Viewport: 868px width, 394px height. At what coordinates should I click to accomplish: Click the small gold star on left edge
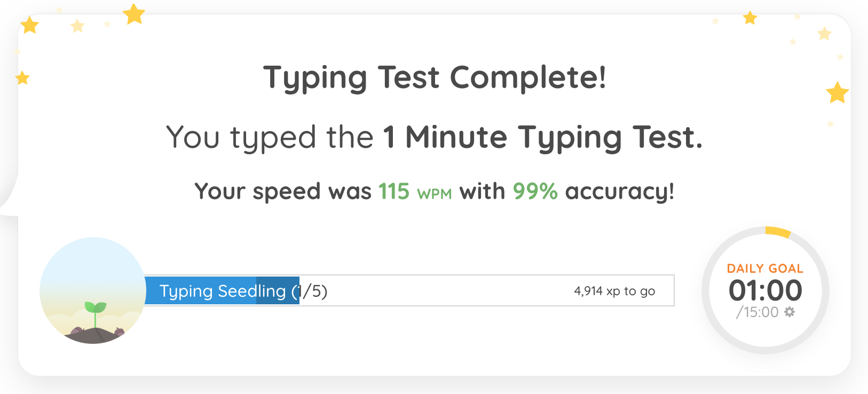tap(22, 78)
